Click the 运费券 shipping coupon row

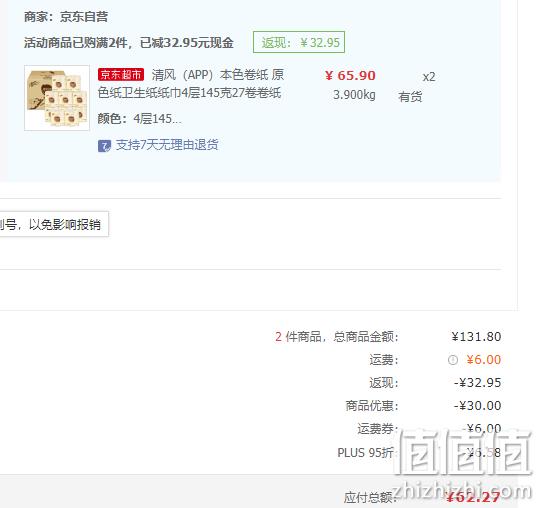point(429,429)
